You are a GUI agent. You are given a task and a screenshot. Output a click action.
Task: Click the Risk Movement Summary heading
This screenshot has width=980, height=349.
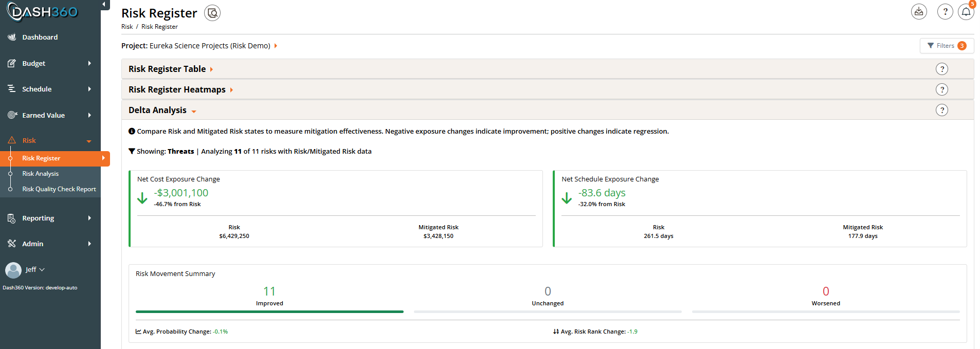tap(175, 274)
